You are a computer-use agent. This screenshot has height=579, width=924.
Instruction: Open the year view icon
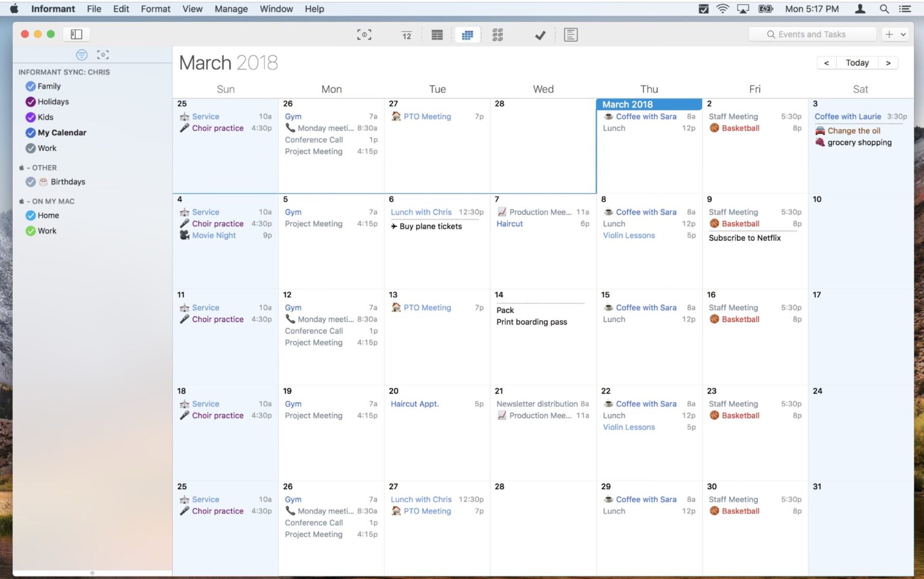pos(497,35)
